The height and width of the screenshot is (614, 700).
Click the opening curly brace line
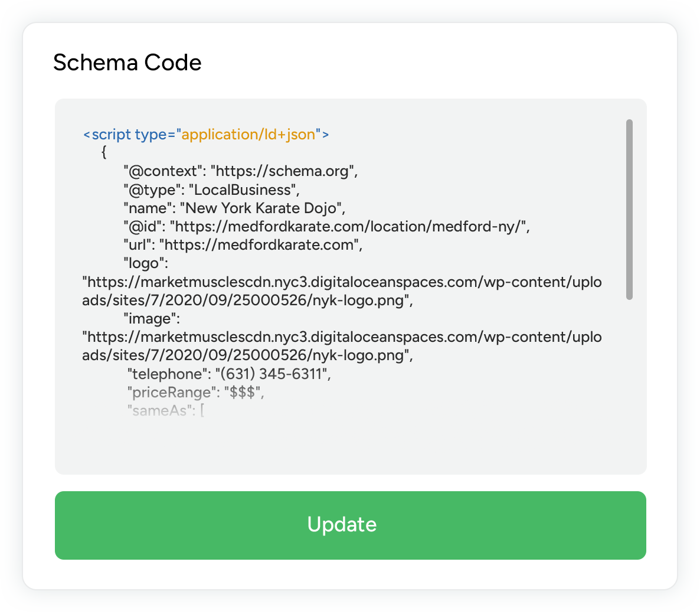[104, 152]
